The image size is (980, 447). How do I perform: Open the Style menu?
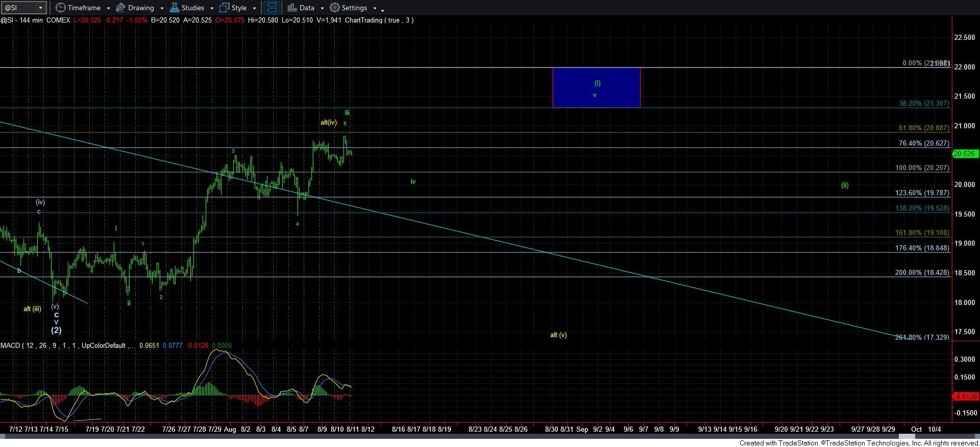(238, 8)
